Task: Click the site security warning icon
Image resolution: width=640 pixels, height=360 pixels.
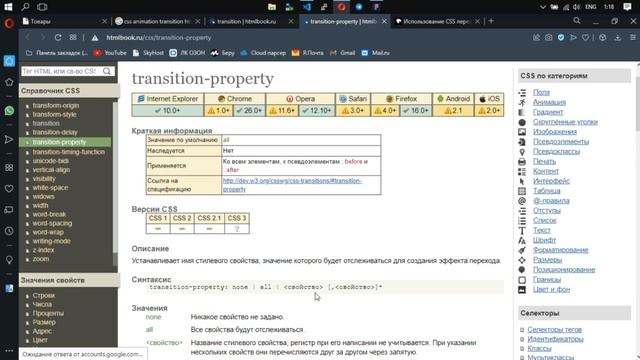Action: pyautogui.click(x=95, y=38)
